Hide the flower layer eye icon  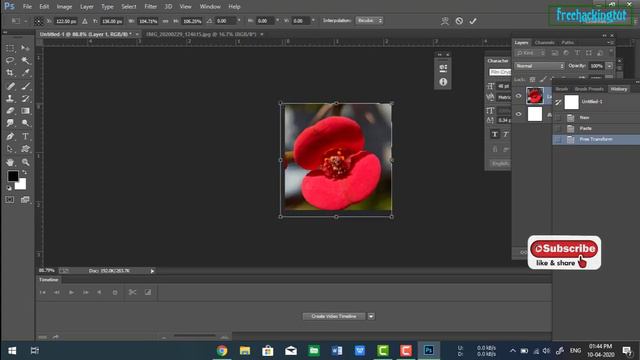(x=518, y=96)
